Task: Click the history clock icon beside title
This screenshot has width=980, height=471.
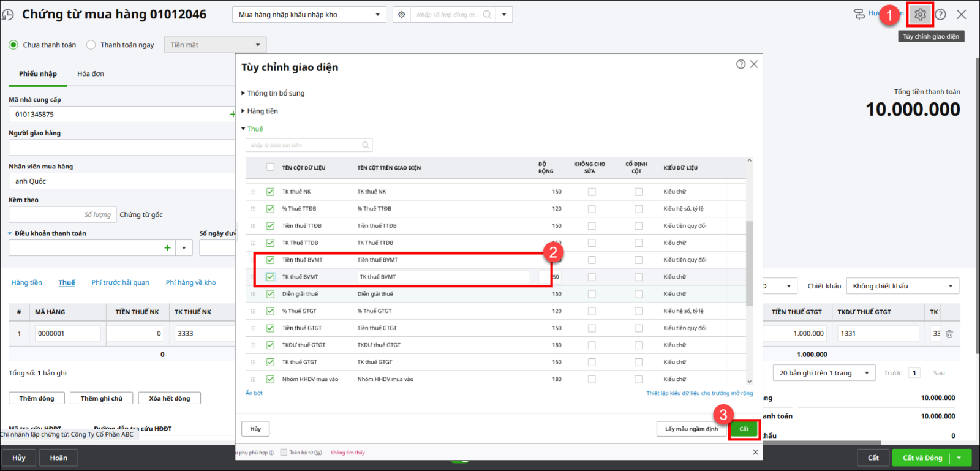Action: (8, 15)
